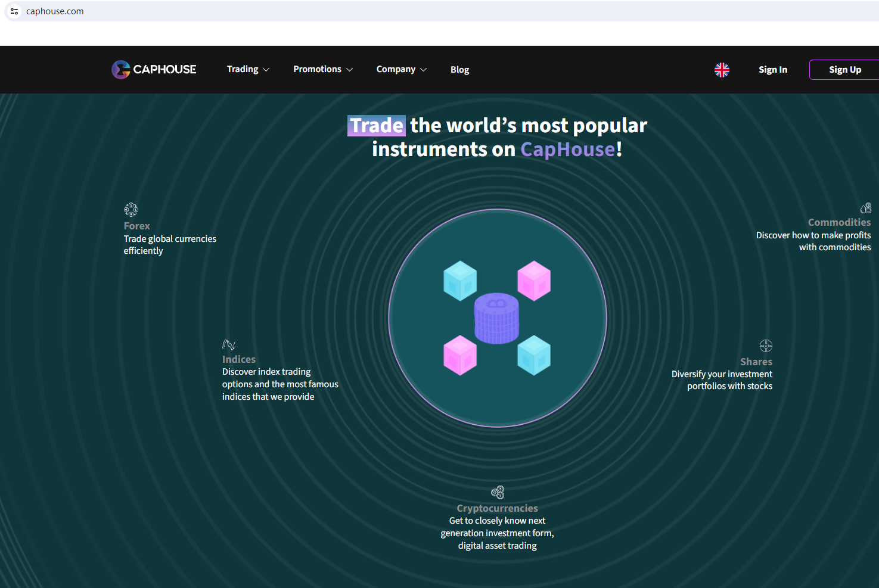Click "Trade global currencies efficiently" text

tap(170, 245)
